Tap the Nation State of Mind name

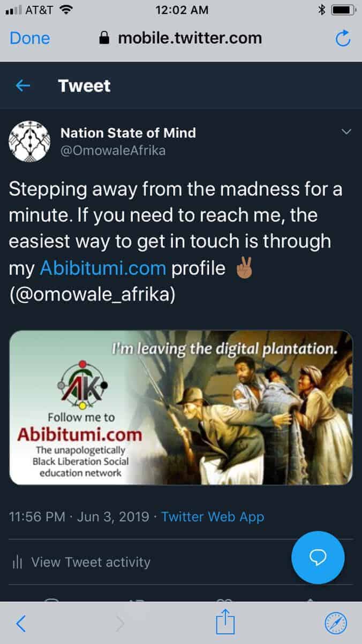click(128, 132)
